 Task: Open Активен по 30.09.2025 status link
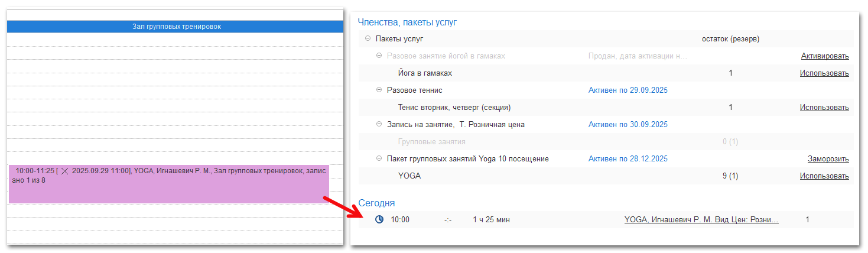(628, 125)
